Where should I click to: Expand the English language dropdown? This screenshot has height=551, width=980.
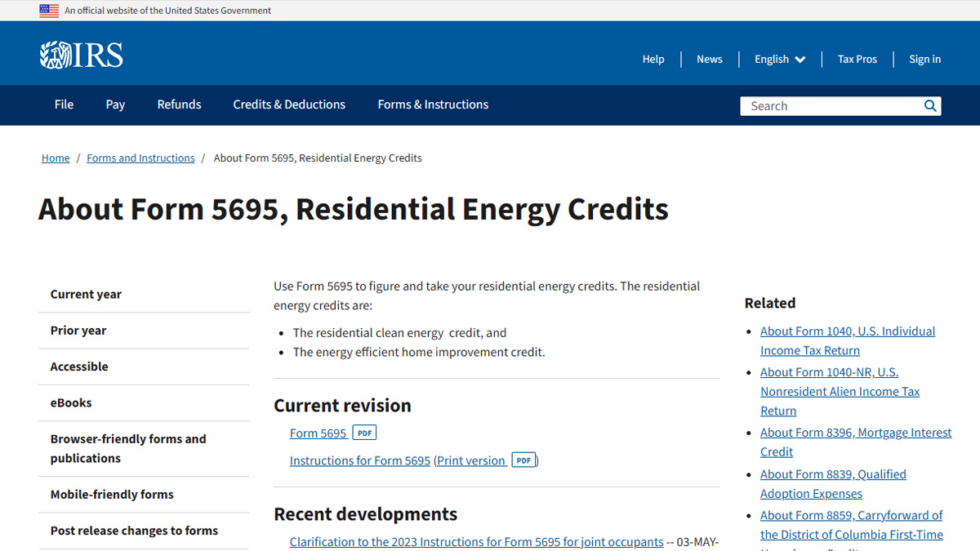(780, 59)
